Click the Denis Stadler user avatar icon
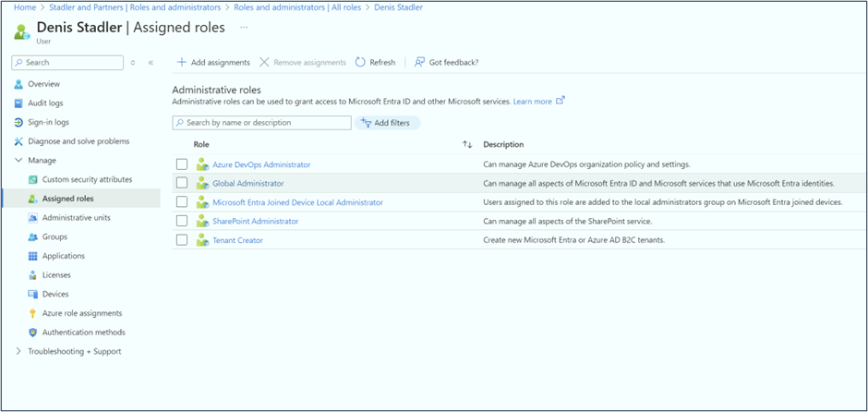This screenshot has width=868, height=412. (x=23, y=31)
